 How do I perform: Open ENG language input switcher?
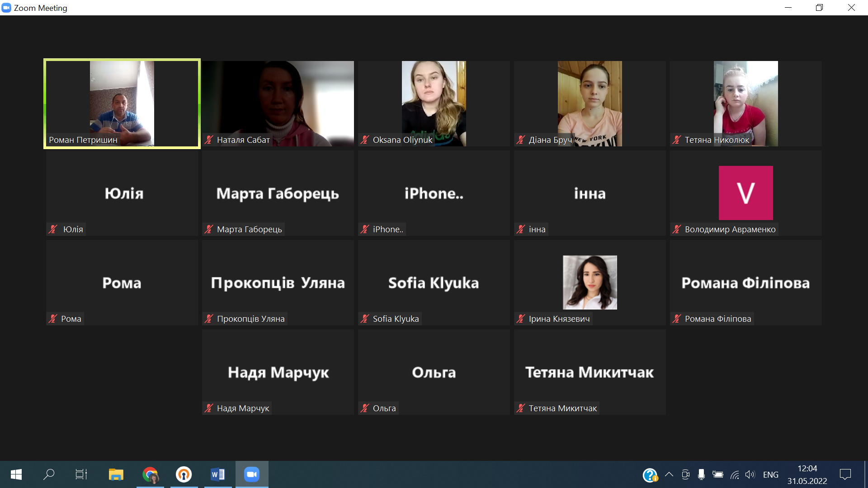coord(770,474)
